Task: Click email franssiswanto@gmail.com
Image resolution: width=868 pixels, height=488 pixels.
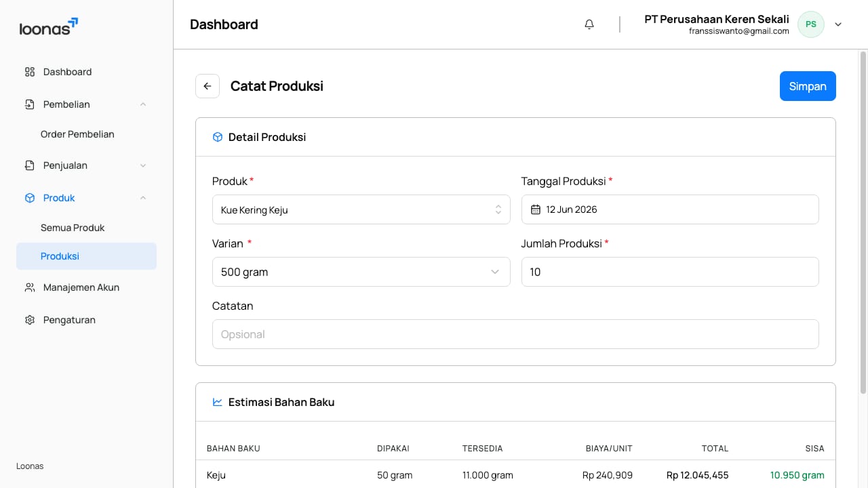Action: coord(739,31)
